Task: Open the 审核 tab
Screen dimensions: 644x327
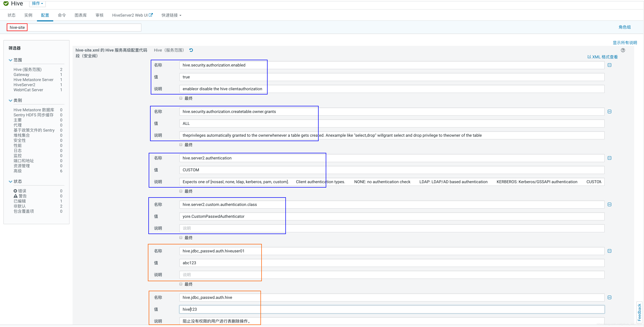Action: [x=100, y=15]
